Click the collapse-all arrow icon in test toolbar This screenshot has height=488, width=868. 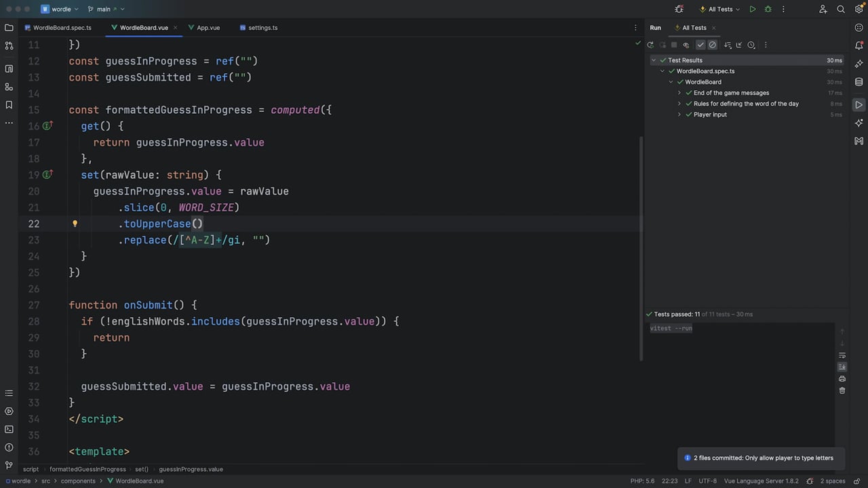coord(739,45)
